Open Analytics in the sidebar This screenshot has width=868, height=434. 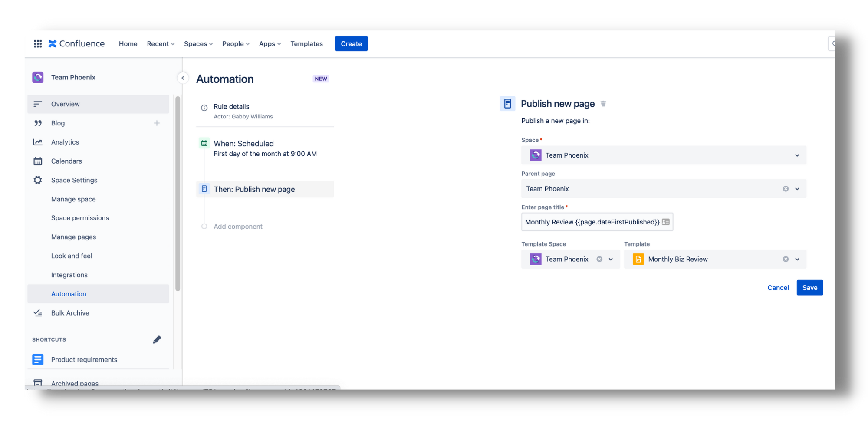tap(65, 142)
